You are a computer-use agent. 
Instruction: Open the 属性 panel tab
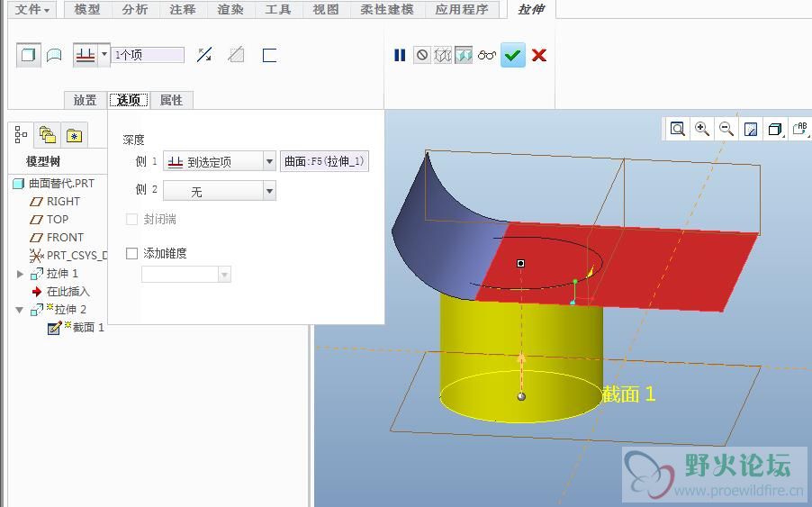coord(171,100)
